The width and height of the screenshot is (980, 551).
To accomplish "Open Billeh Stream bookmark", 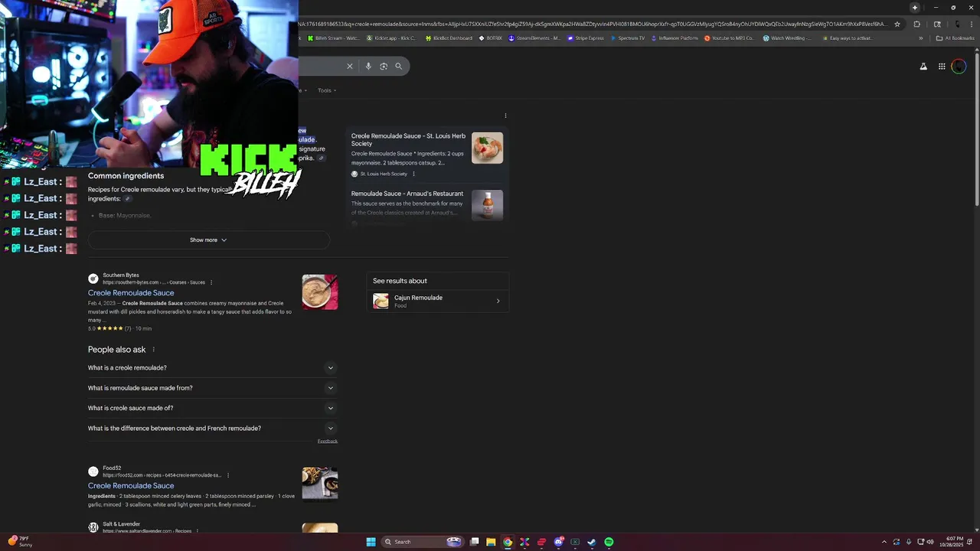I will tap(332, 38).
